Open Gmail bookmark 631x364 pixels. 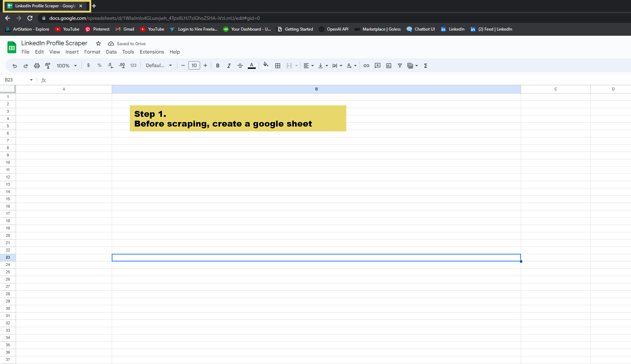click(x=125, y=29)
